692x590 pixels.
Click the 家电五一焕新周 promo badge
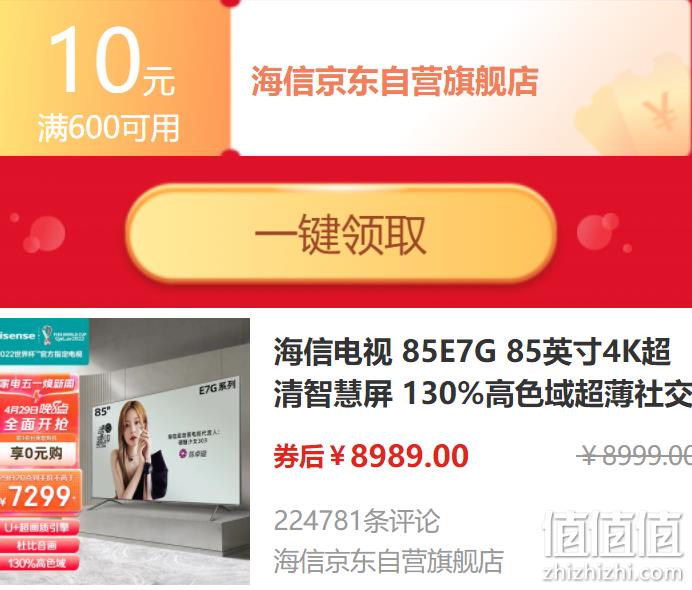pos(38,383)
